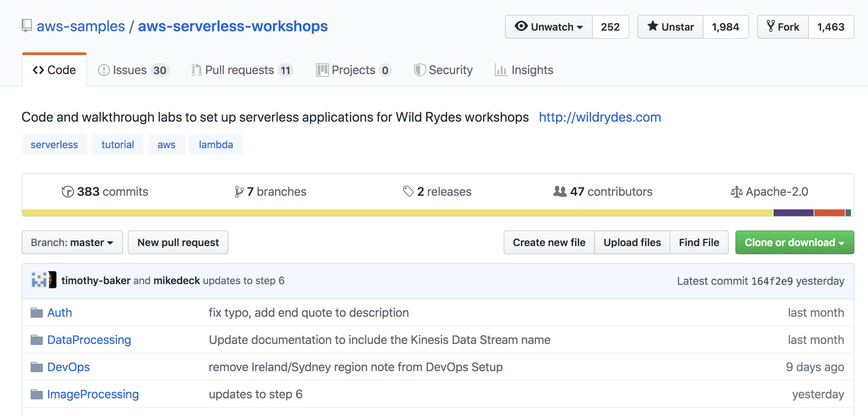
Task: Click the releases tag icon
Action: tap(408, 191)
